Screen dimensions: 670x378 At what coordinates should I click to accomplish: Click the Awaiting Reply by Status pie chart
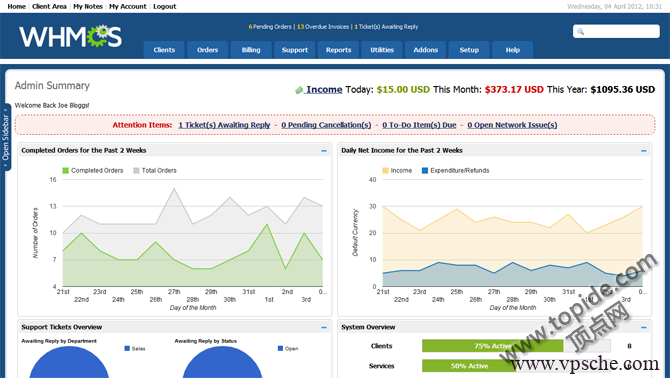point(222,363)
